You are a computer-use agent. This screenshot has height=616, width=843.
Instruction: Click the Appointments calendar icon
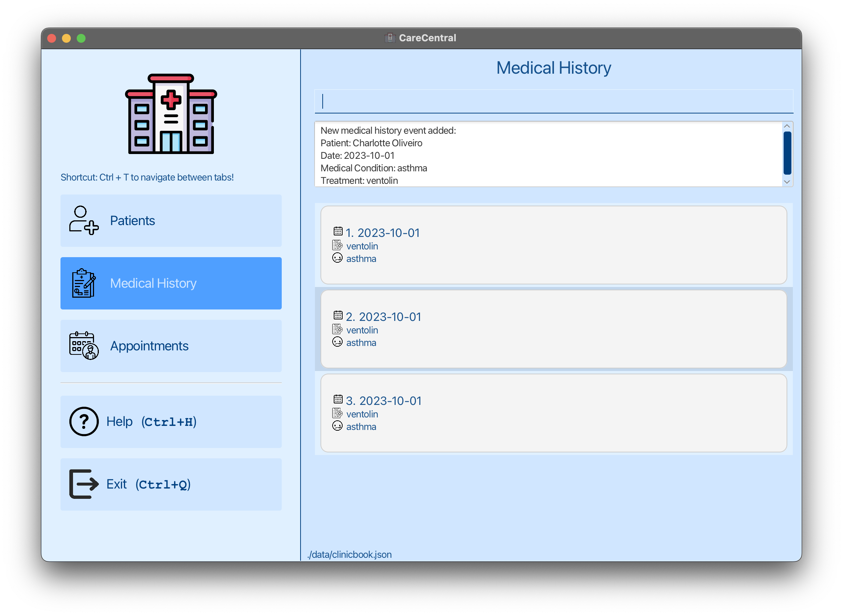point(84,346)
